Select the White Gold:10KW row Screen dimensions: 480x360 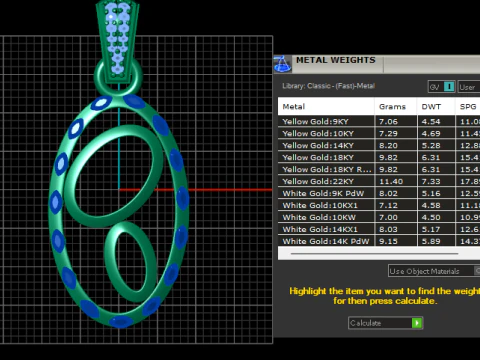point(379,217)
